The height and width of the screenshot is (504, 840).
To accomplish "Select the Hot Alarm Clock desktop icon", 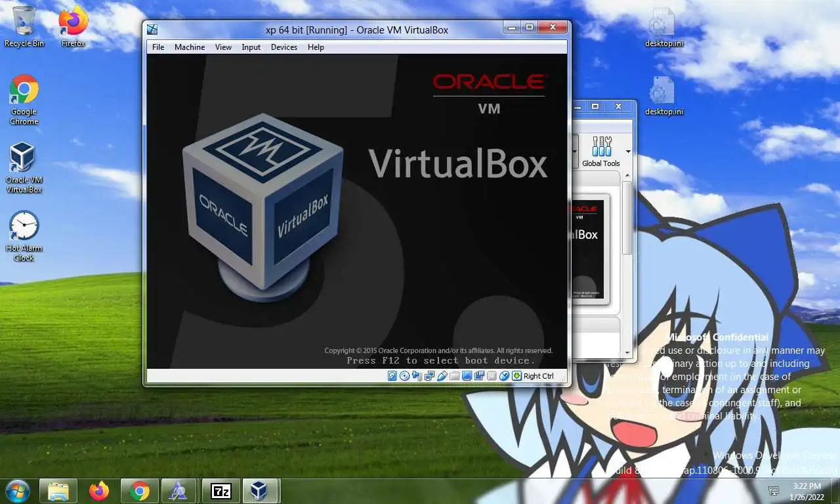I will (24, 236).
